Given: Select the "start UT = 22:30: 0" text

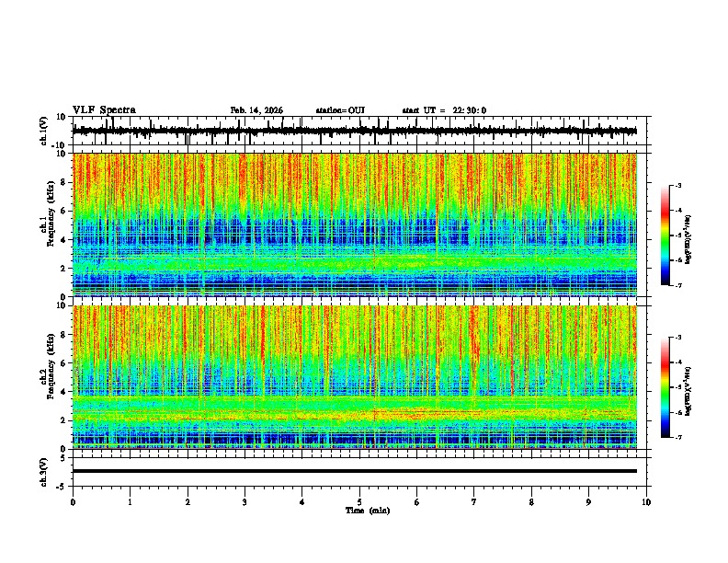Looking at the screenshot, I should pyautogui.click(x=444, y=110).
